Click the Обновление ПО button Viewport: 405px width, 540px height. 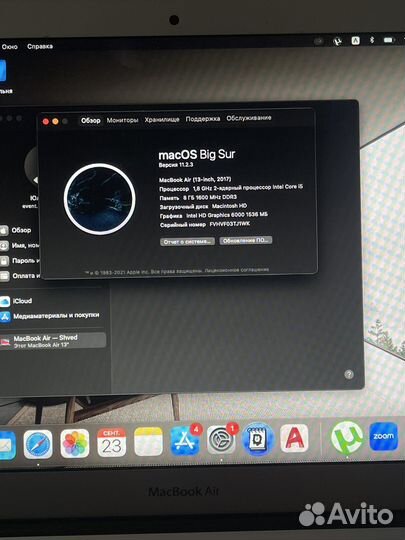[246, 240]
